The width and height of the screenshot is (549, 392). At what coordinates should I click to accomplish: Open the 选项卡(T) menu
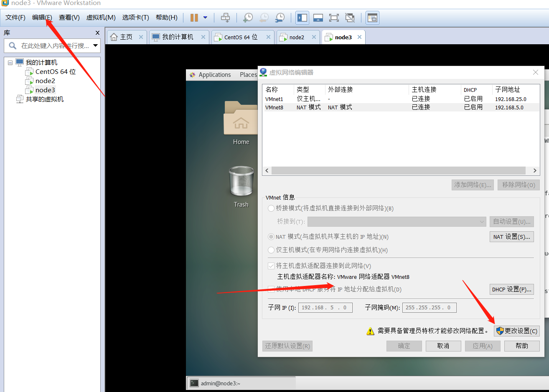coord(135,17)
